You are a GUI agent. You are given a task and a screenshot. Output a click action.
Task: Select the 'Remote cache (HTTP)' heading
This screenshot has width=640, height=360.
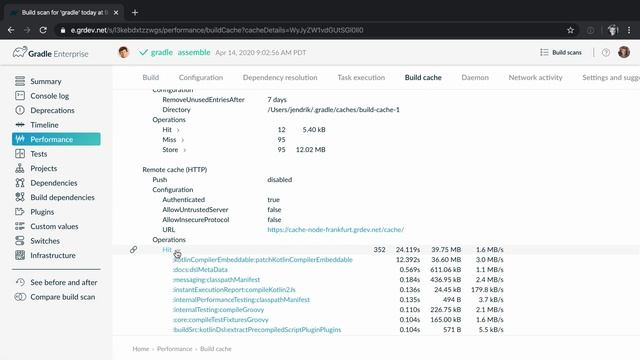(175, 169)
